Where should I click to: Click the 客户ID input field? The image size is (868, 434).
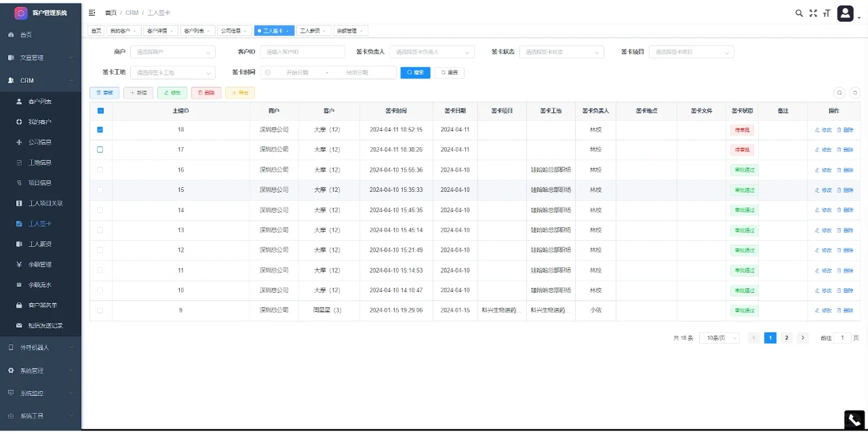click(302, 51)
